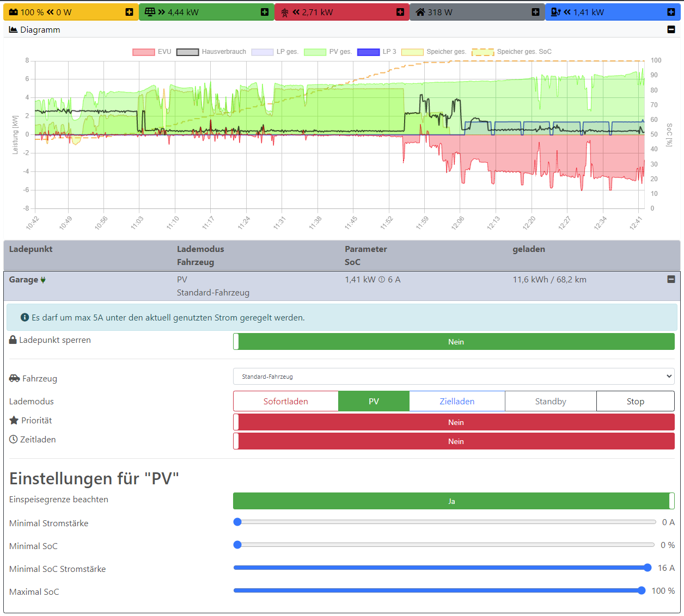Click the solar panel icon in green tile
Viewport: 684px width, 616px height.
coord(150,12)
